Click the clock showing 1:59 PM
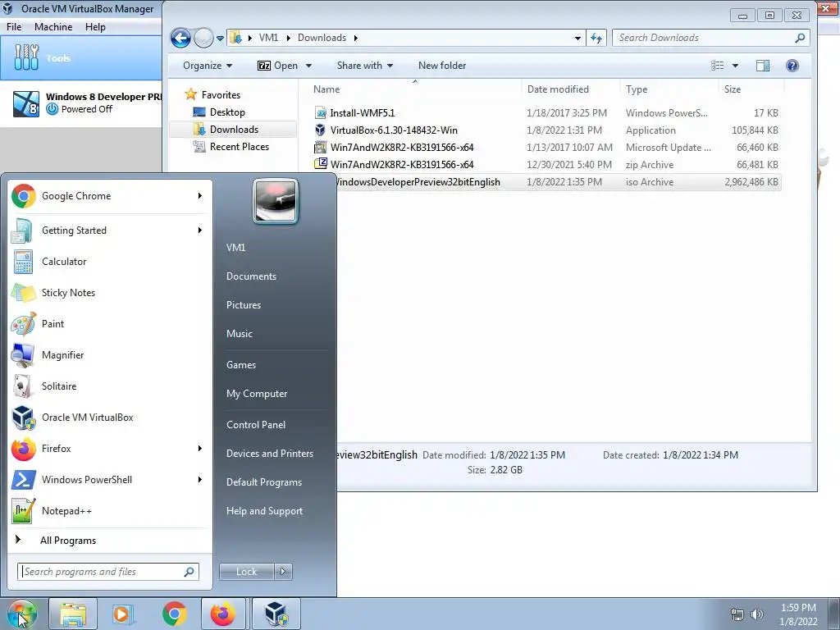The height and width of the screenshot is (630, 840). tap(798, 608)
